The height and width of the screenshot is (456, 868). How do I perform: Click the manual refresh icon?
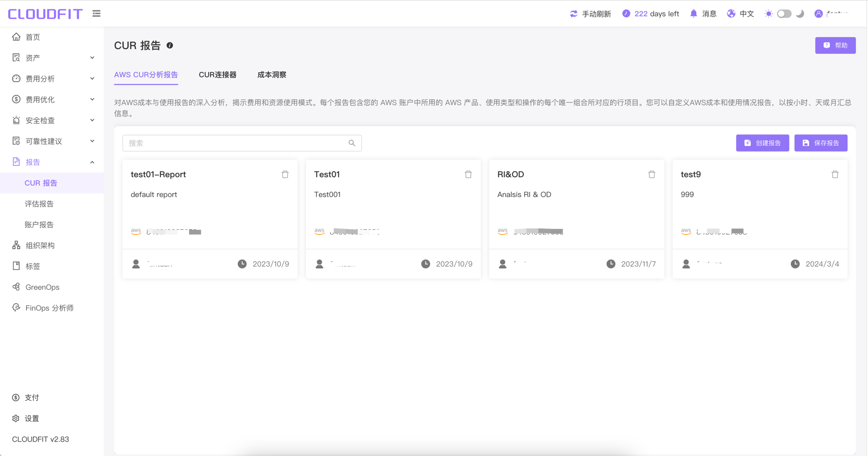[x=574, y=14]
